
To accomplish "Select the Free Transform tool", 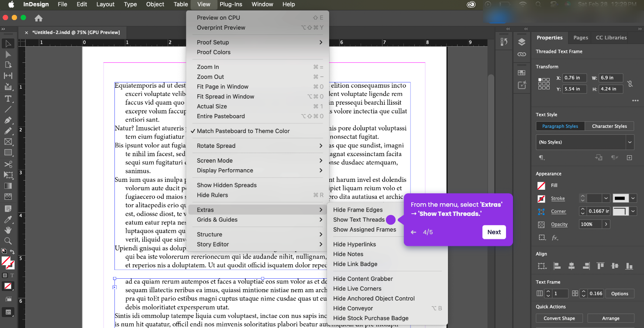I will pos(8,175).
